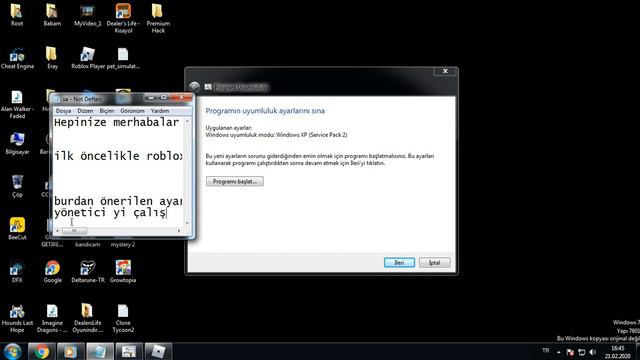Screen dimensions: 640x360
Task: Launch DFX desktop shortcut
Action: pos(17,272)
